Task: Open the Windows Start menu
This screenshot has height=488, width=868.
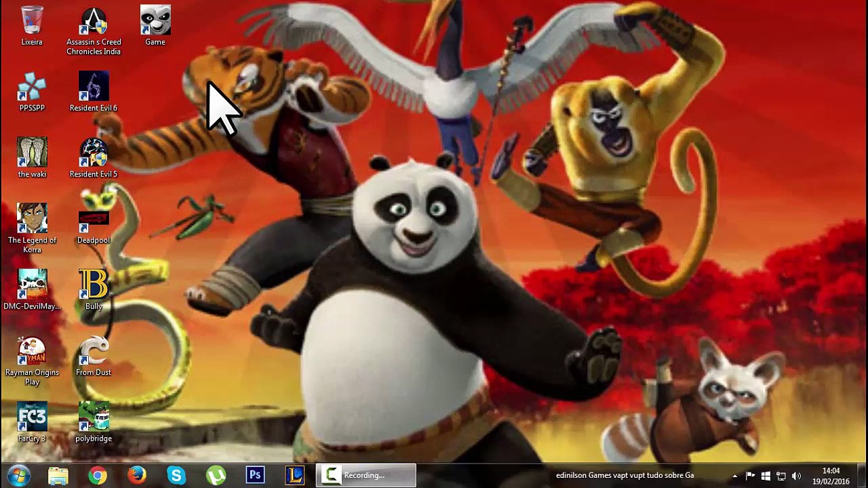Action: [x=18, y=475]
